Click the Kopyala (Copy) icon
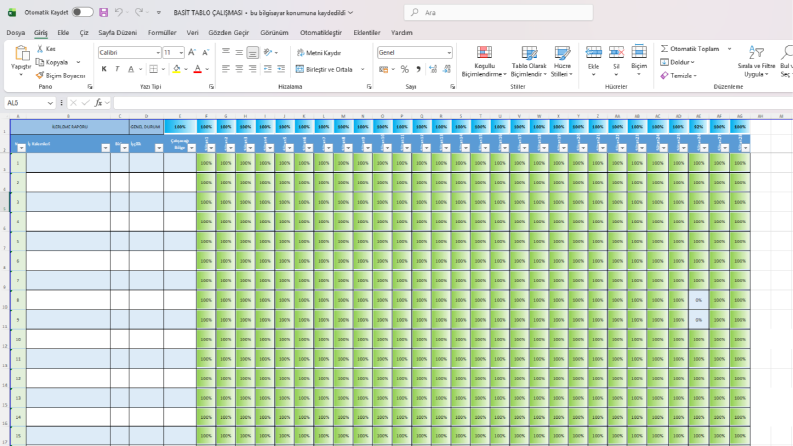 coord(40,62)
